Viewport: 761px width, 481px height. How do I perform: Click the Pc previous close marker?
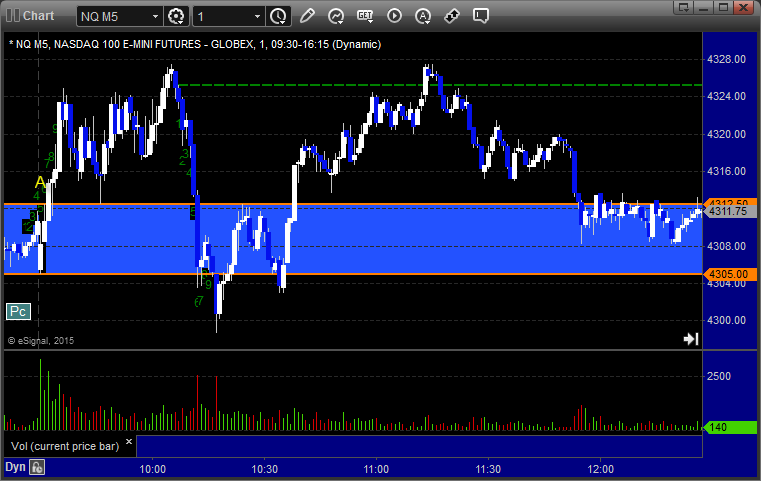coord(18,312)
